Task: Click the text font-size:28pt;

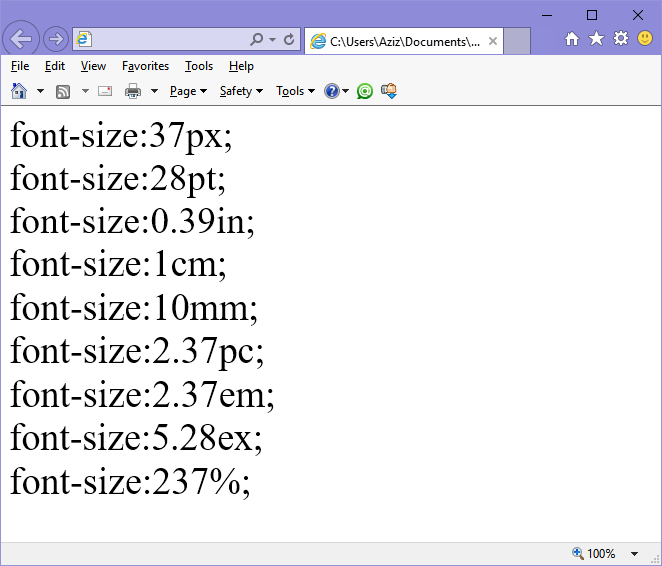Action: 118,179
